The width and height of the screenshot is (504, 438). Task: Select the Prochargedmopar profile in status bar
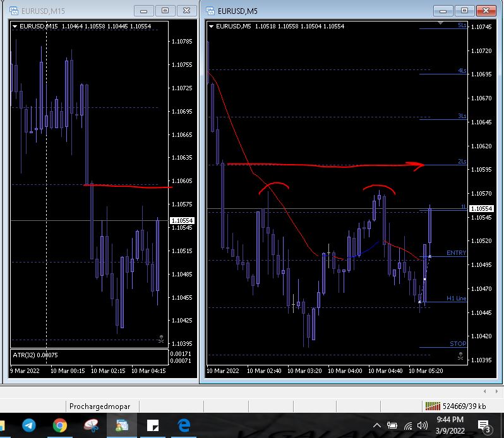pos(100,406)
